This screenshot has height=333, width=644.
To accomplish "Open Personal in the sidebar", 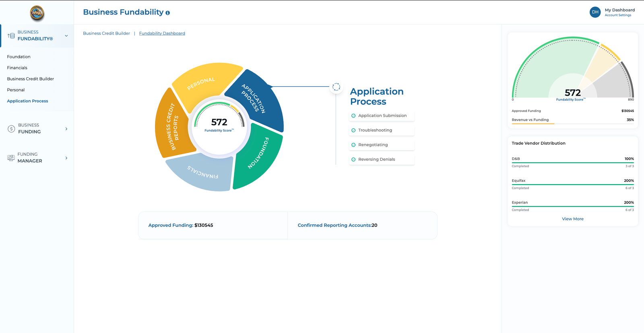I will click(16, 90).
